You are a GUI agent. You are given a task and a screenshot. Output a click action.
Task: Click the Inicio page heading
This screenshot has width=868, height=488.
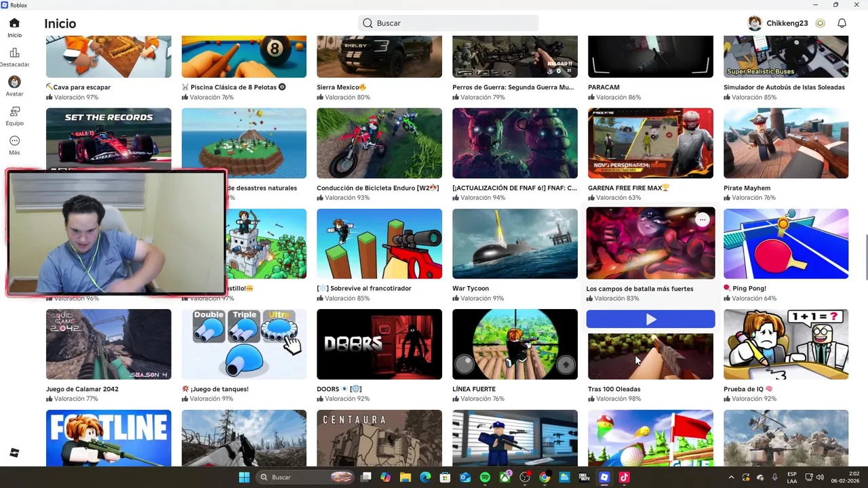pyautogui.click(x=60, y=24)
